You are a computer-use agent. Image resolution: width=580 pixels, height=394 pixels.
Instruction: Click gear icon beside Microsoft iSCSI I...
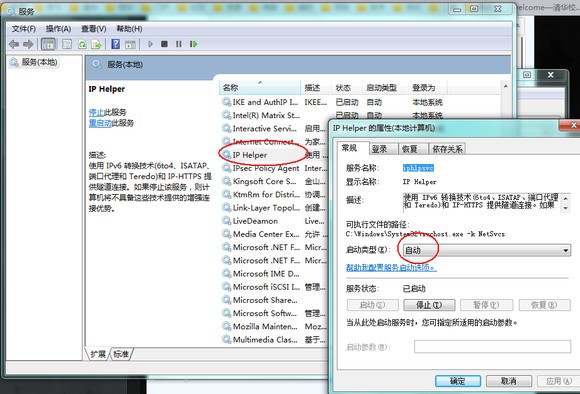[x=226, y=286]
